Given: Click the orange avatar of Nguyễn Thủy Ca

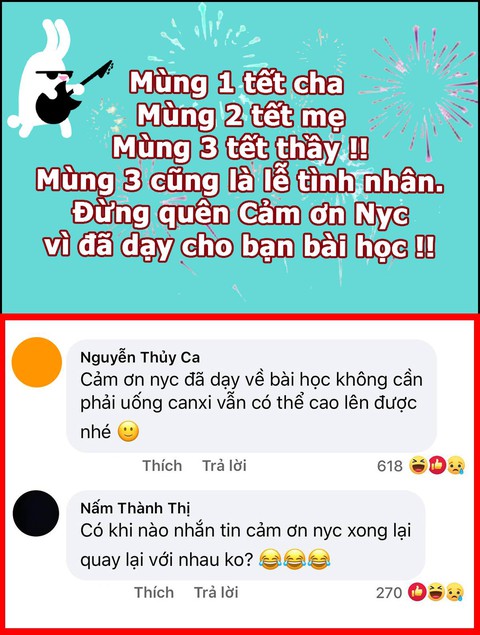Looking at the screenshot, I should click(37, 362).
